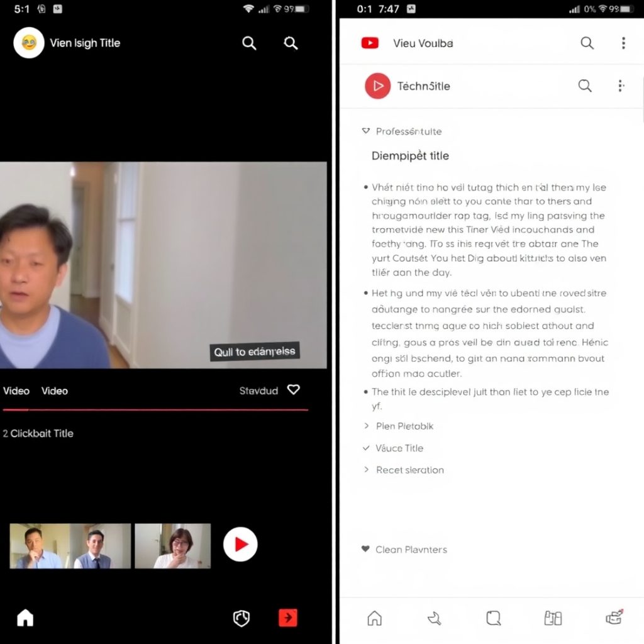Open the search icon on the left screen
Screen dimensions: 644x644
249,43
